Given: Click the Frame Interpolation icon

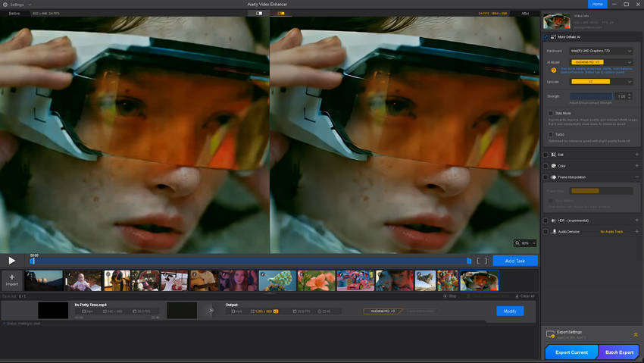Looking at the screenshot, I should (553, 177).
